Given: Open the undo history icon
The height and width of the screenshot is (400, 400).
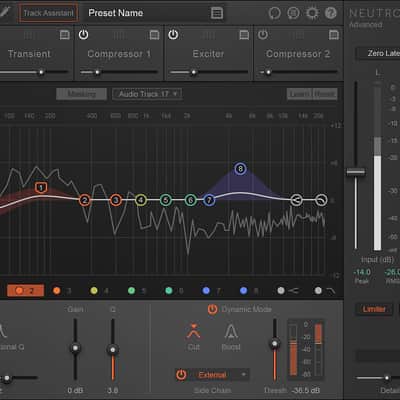Looking at the screenshot, I should tap(274, 13).
